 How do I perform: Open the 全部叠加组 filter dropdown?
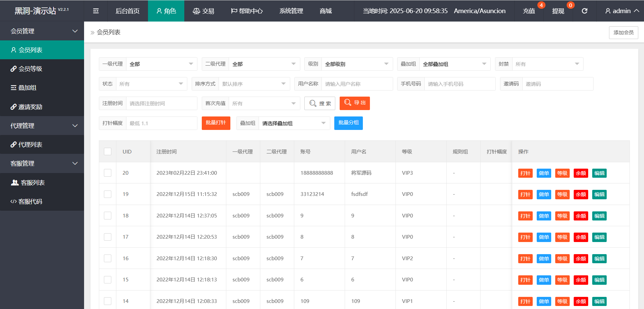point(455,64)
